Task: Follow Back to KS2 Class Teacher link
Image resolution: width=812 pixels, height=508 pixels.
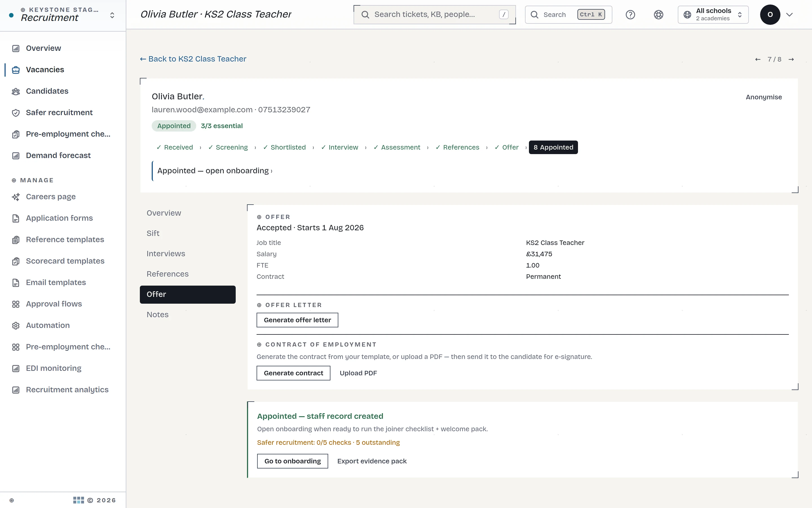Action: (x=193, y=59)
